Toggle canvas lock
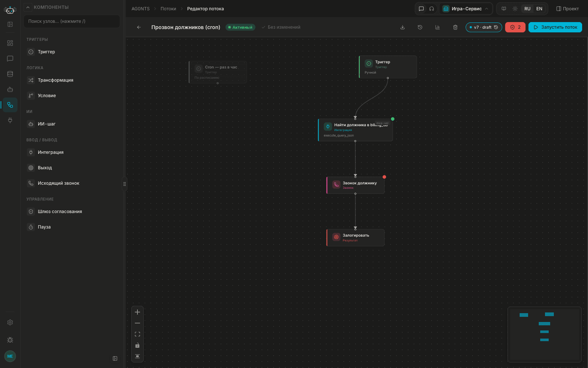The height and width of the screenshot is (368, 588). click(x=137, y=345)
